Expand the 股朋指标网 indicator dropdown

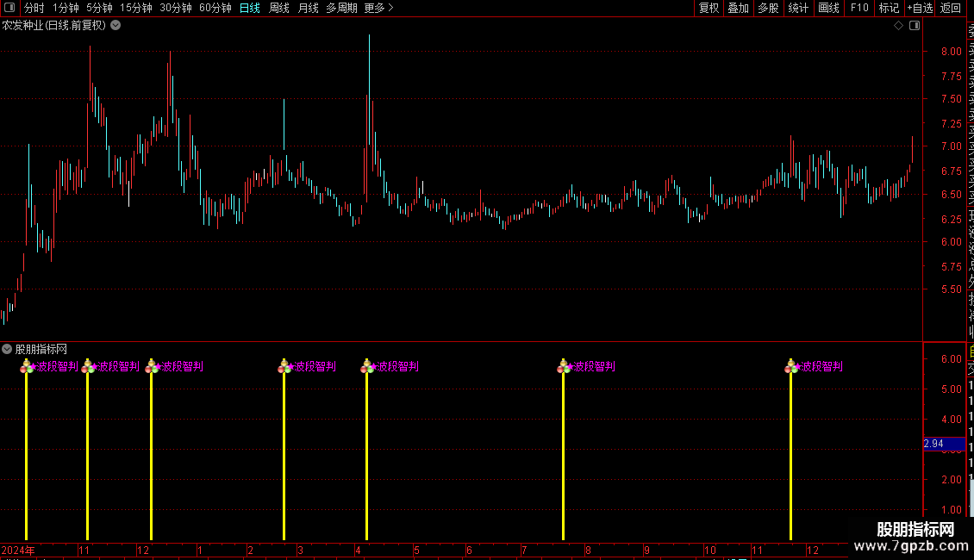pyautogui.click(x=7, y=350)
